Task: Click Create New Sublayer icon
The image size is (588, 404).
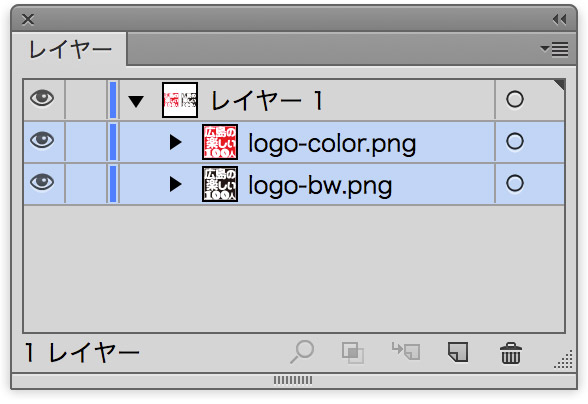Action: [406, 351]
